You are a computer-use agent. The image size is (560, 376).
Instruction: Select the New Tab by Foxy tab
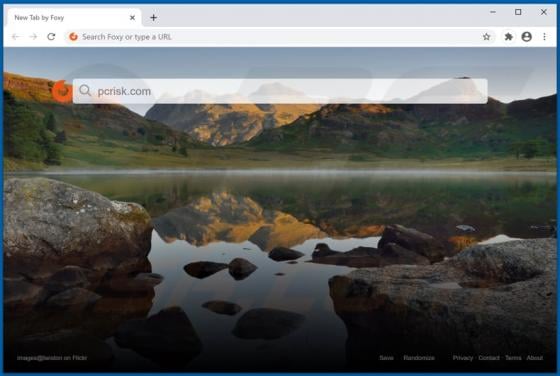[74, 17]
